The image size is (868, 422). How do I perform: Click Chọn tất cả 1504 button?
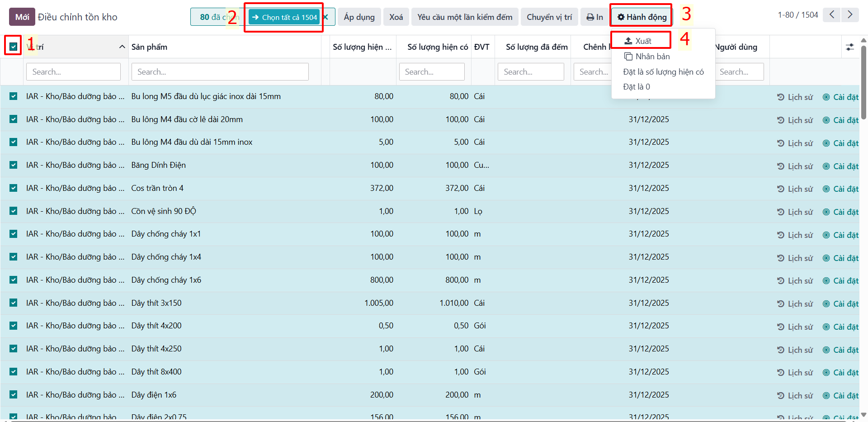285,17
